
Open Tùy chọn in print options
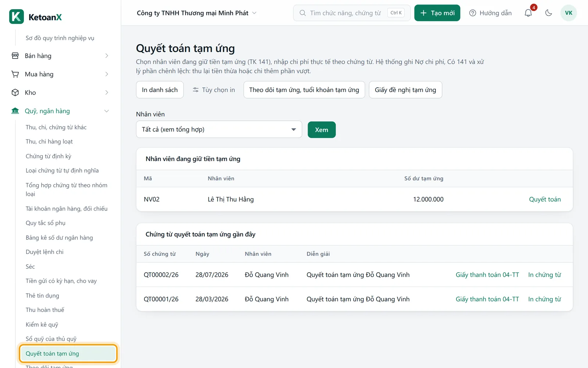click(x=214, y=90)
